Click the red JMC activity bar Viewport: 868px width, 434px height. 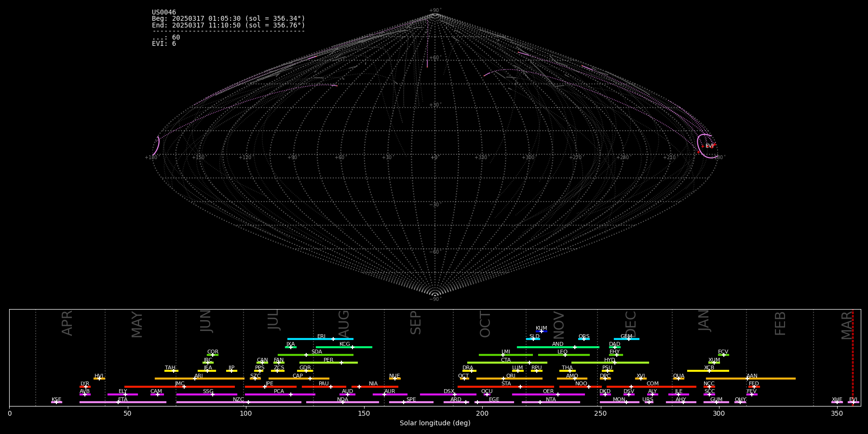[x=180, y=387]
